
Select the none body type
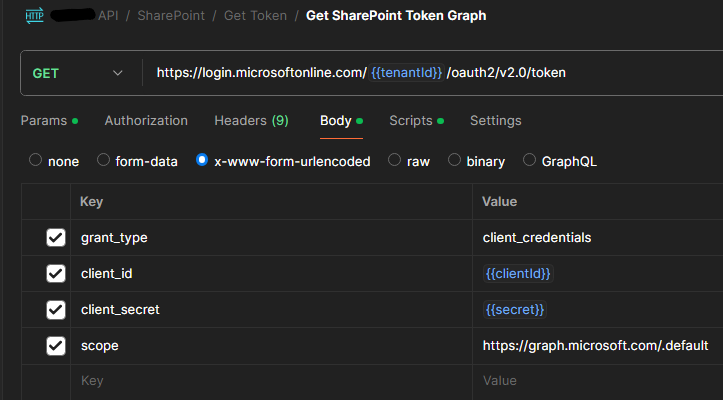(36, 160)
